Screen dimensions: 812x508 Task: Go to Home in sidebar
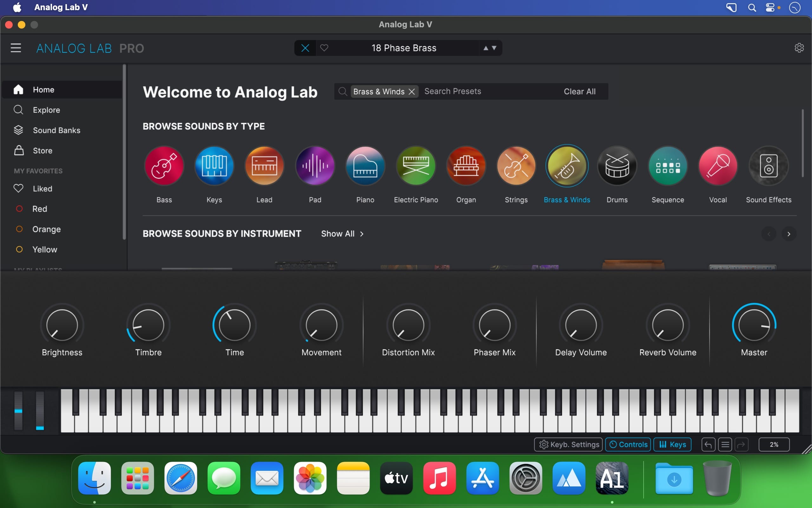62,90
